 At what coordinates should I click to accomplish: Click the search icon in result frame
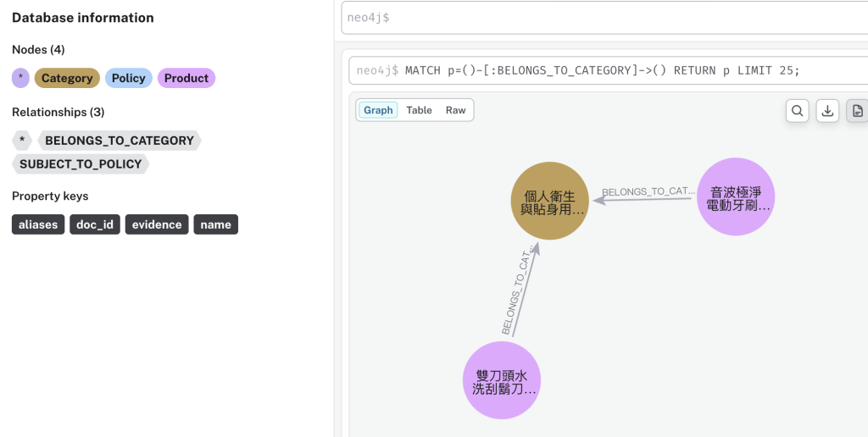(797, 111)
